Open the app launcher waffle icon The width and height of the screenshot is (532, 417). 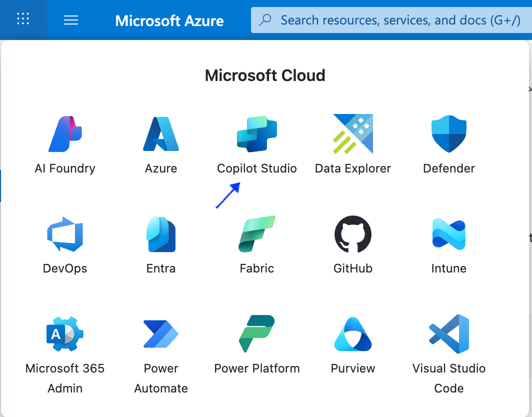pyautogui.click(x=23, y=18)
